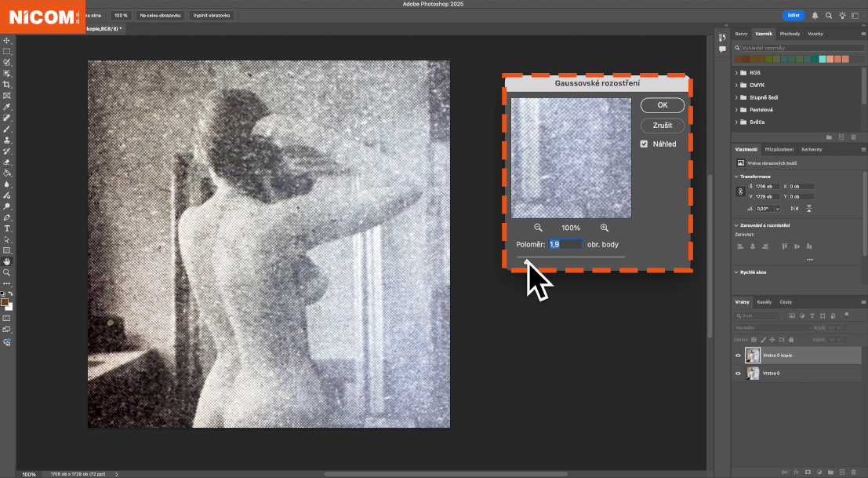Switch to the Kanály tab

764,302
